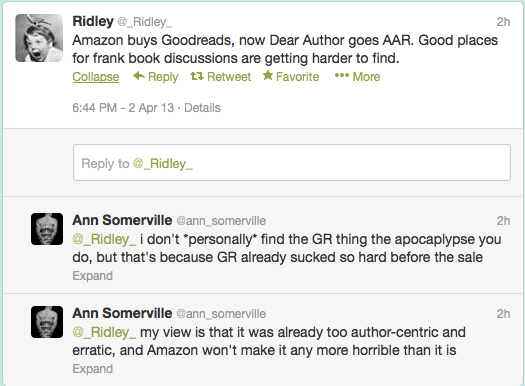Click the Favorite star icon

(268, 76)
